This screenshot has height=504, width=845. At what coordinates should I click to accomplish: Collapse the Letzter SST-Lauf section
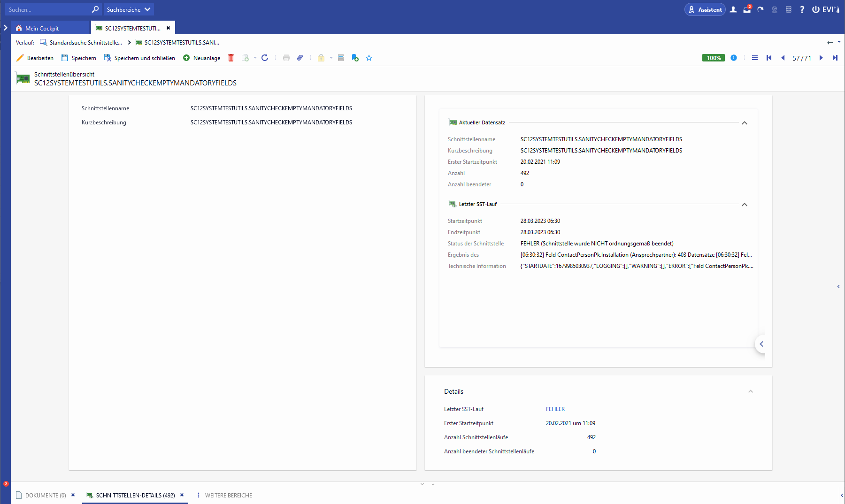(745, 205)
